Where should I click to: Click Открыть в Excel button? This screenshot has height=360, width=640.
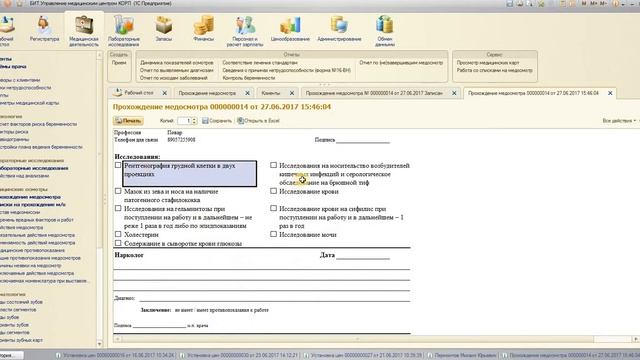pyautogui.click(x=258, y=121)
